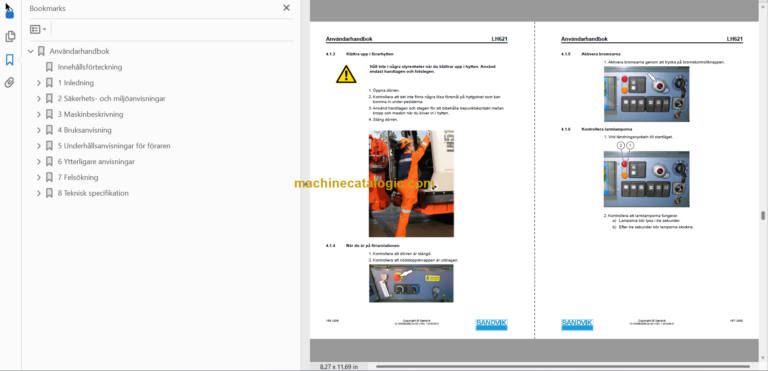
Task: Expand the 7 Felsökning bookmark
Action: (x=39, y=177)
